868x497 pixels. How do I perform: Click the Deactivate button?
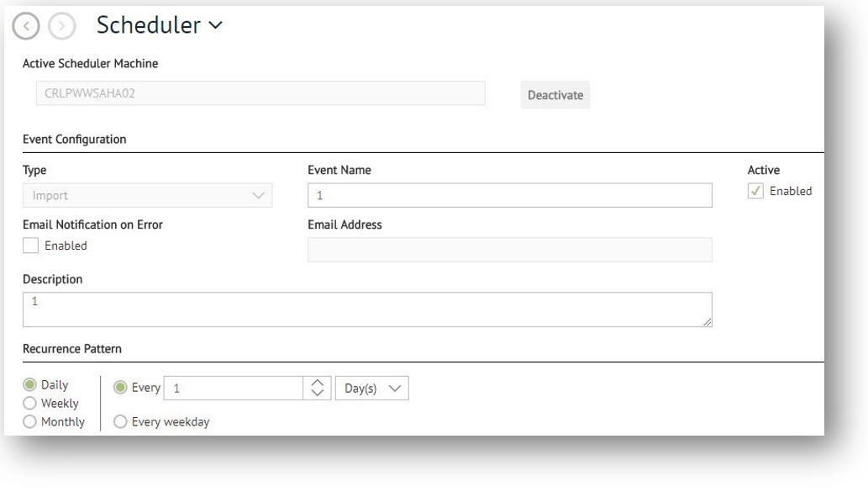coord(555,95)
